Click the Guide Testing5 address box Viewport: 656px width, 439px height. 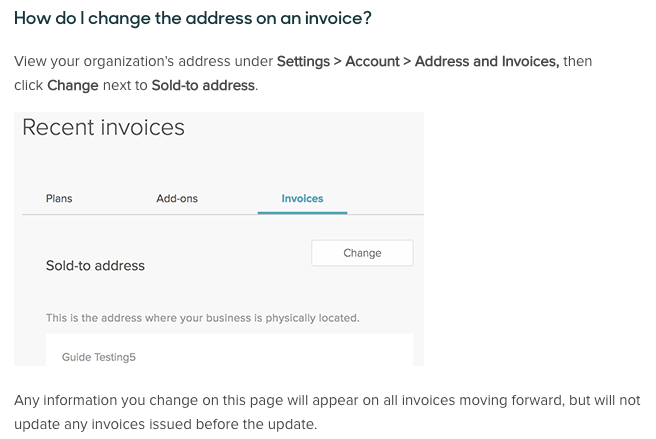coord(230,350)
